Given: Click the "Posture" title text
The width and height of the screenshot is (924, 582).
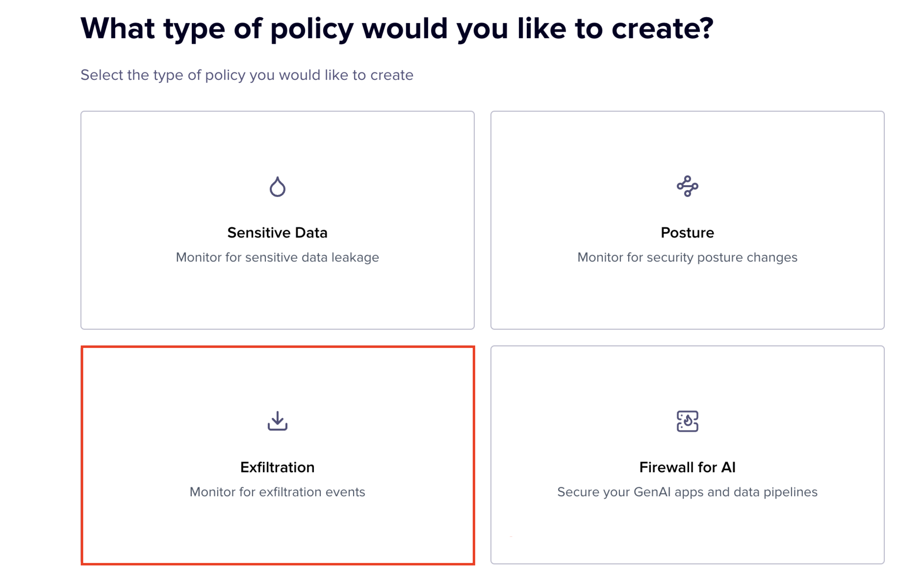Looking at the screenshot, I should (x=687, y=233).
